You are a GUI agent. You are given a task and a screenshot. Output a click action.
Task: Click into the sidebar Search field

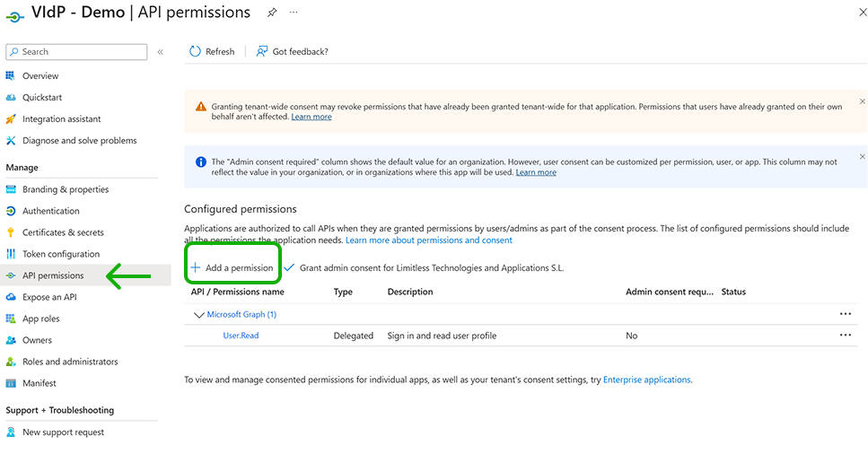tap(81, 52)
